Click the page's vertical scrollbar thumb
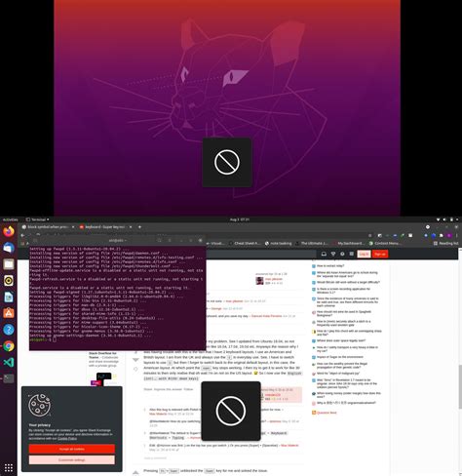 [460, 386]
